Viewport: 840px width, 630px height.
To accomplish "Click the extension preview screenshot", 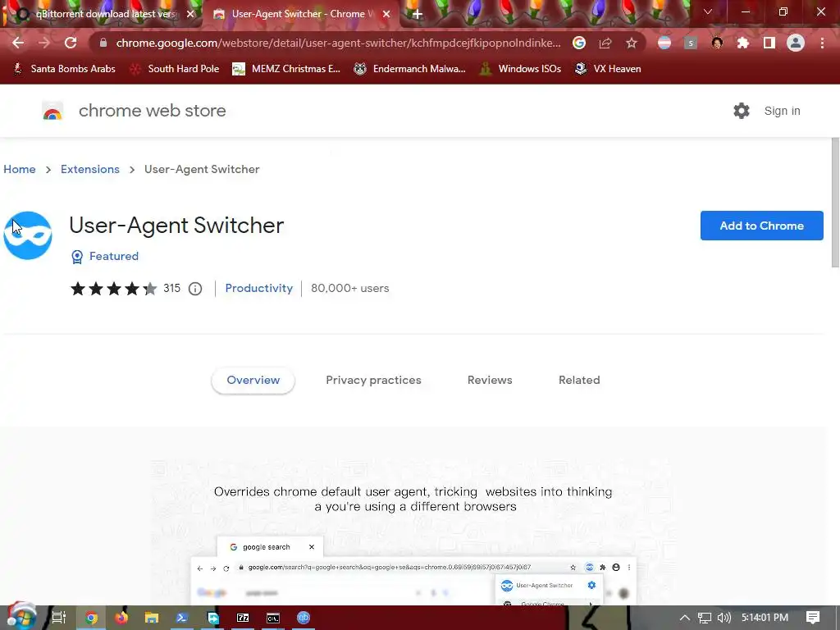I will coord(413,532).
